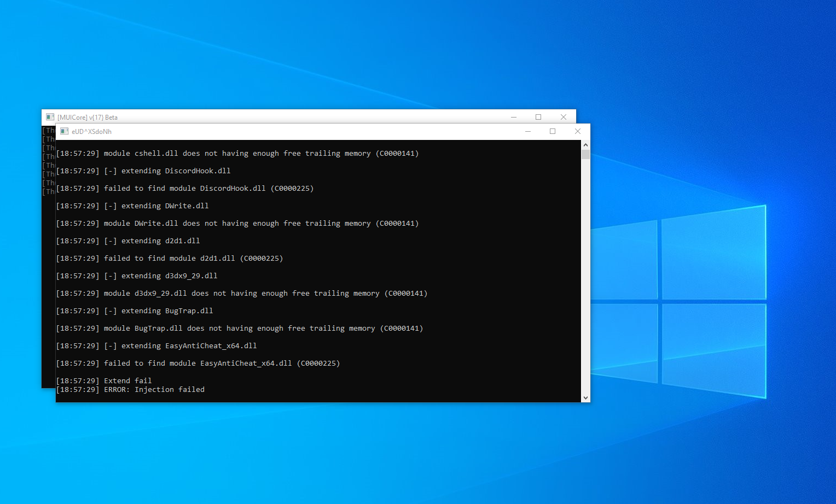The width and height of the screenshot is (836, 504).
Task: Click the eUD^XSdoNh console window icon
Action: (x=64, y=131)
